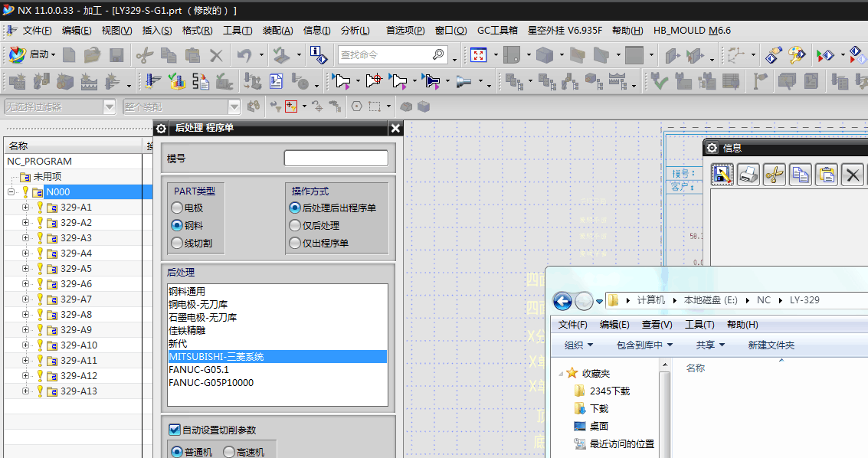The width and height of the screenshot is (868, 458).
Task: Click the Create tool icon in insert toolbar
Action: tap(41, 82)
